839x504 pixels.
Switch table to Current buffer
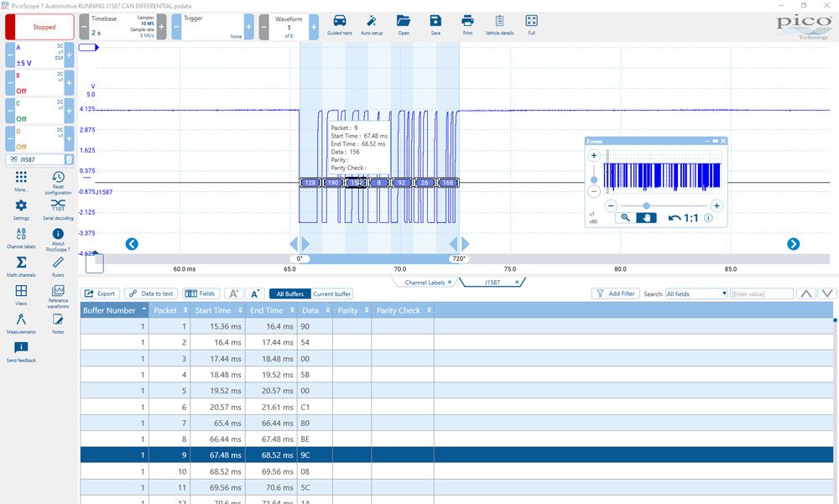[331, 294]
